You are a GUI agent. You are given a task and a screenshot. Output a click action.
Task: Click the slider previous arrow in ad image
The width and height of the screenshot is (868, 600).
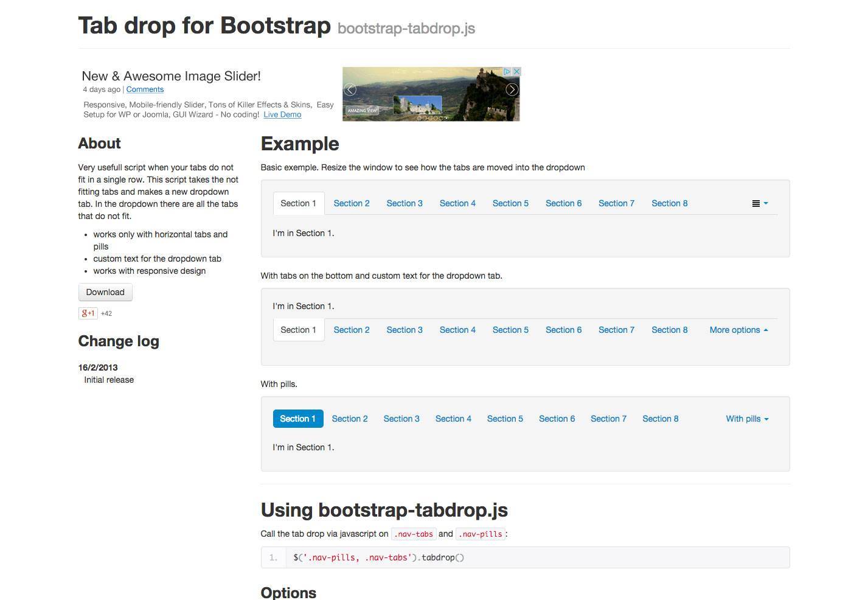[x=350, y=89]
